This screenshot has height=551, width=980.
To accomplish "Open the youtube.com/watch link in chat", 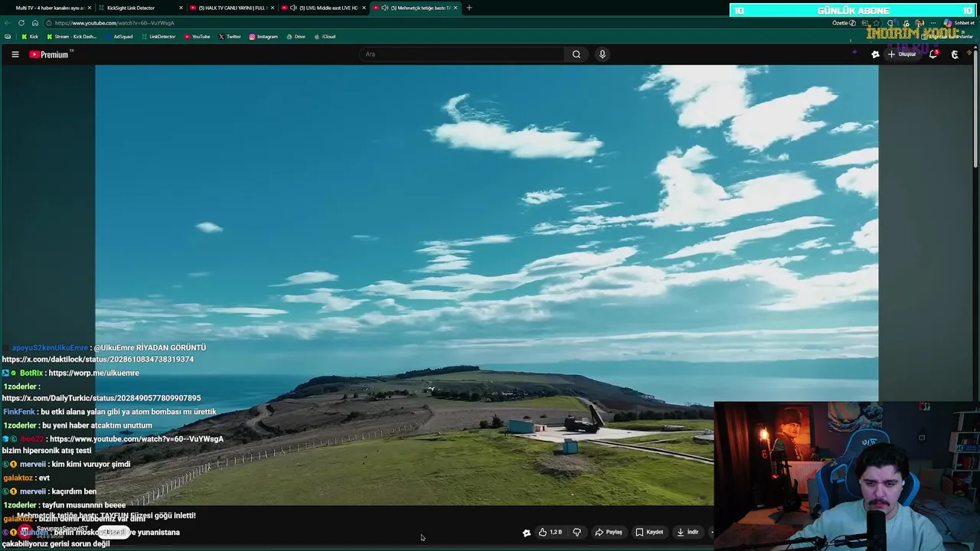I will (136, 439).
